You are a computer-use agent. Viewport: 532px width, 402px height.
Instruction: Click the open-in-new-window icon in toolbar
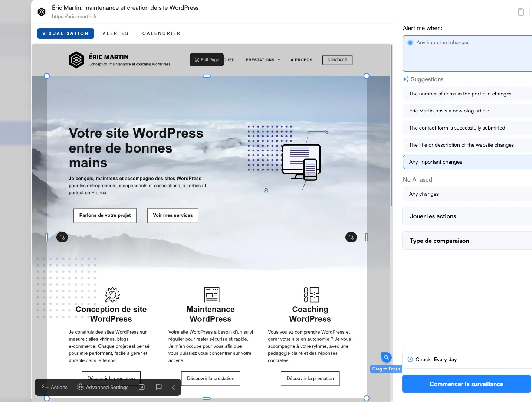point(142,387)
